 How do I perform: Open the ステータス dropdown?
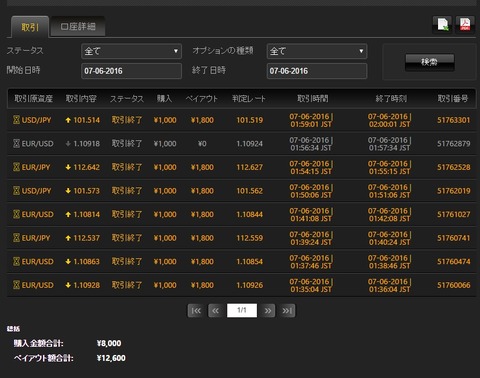click(x=131, y=51)
